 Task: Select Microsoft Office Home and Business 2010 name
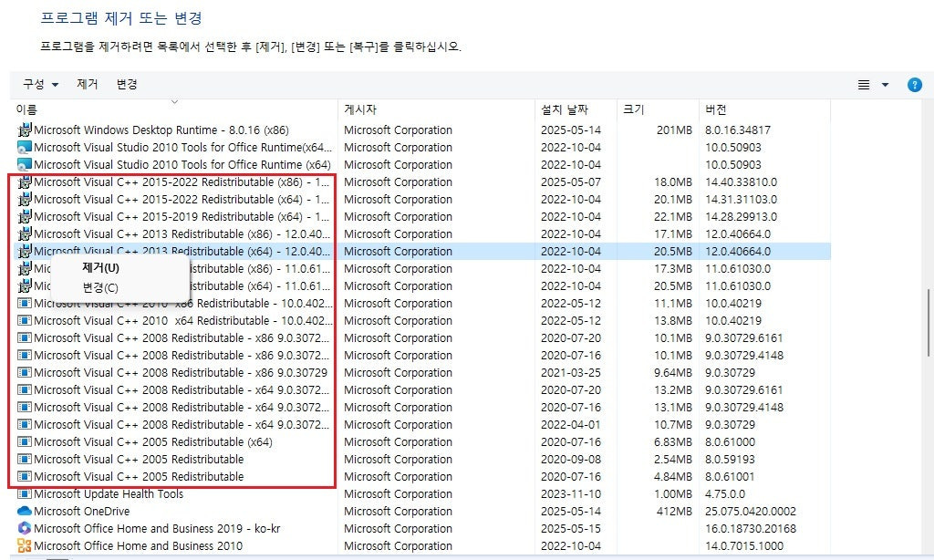click(x=139, y=545)
